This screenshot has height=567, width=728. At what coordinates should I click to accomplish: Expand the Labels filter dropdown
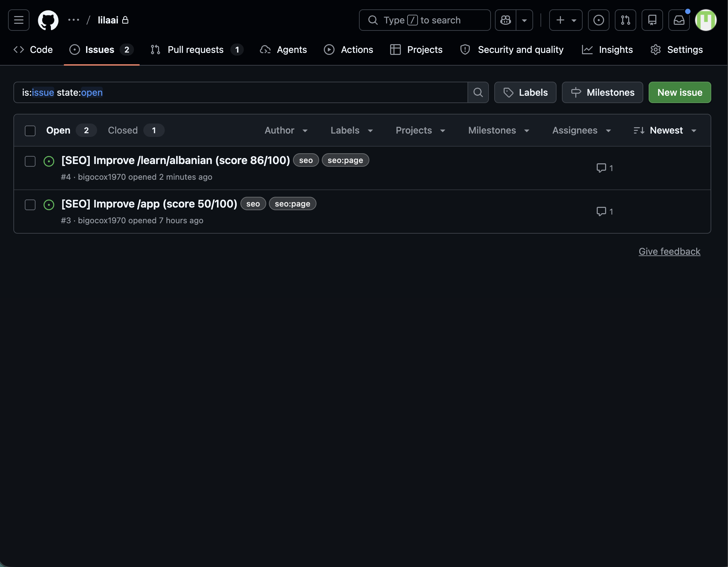(352, 131)
